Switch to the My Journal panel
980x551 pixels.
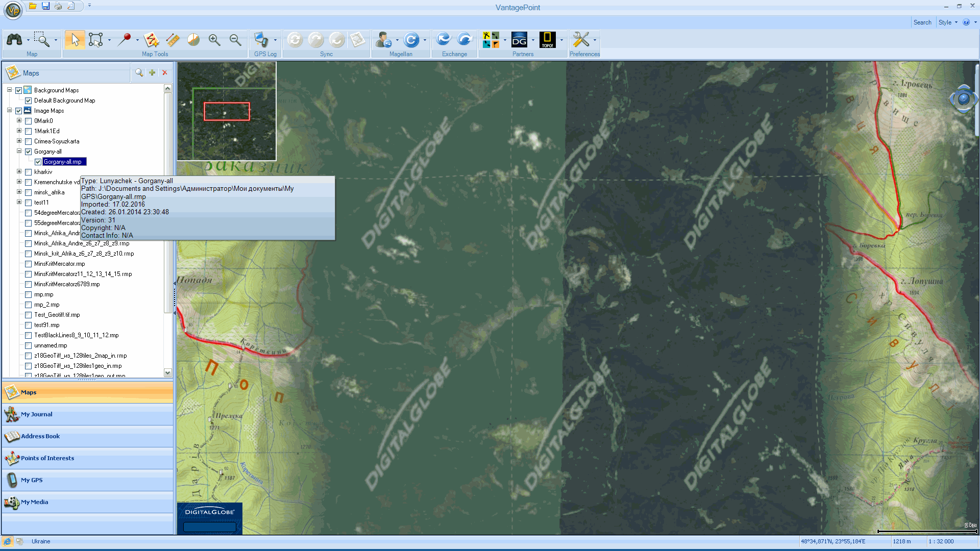[x=36, y=414]
